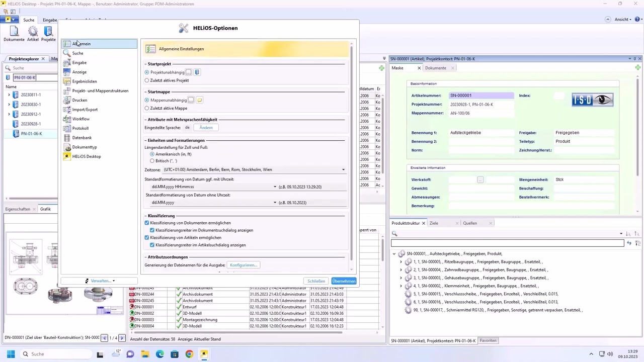Click Werkstoff ellipsis button in Maske

click(x=480, y=179)
